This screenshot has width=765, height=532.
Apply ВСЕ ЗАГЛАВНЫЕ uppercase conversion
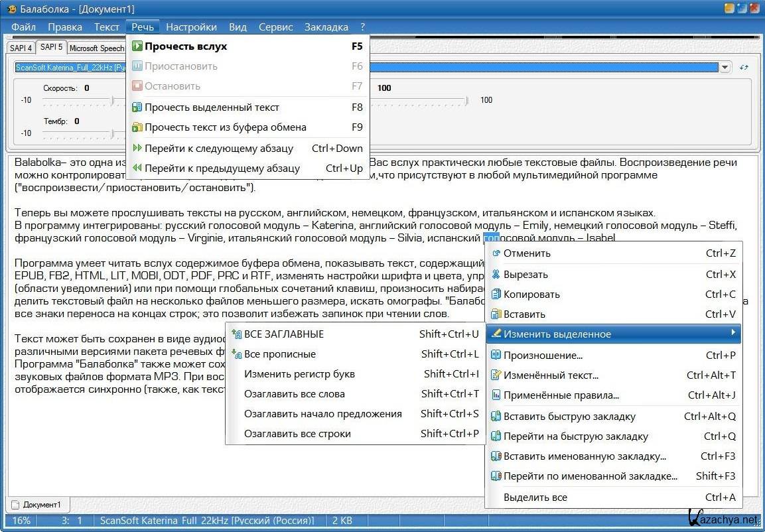pyautogui.click(x=283, y=334)
